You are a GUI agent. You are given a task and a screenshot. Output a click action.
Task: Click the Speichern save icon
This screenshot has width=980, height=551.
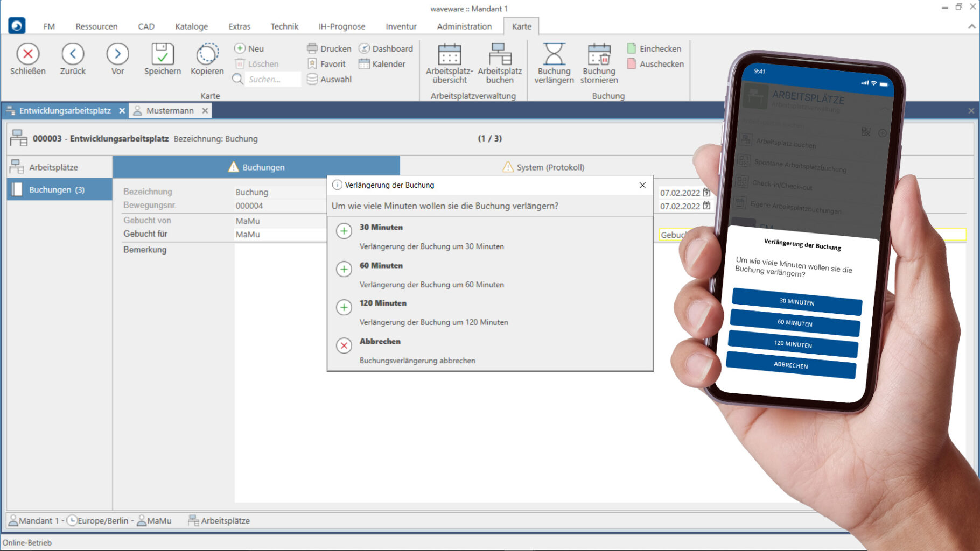coord(162,54)
